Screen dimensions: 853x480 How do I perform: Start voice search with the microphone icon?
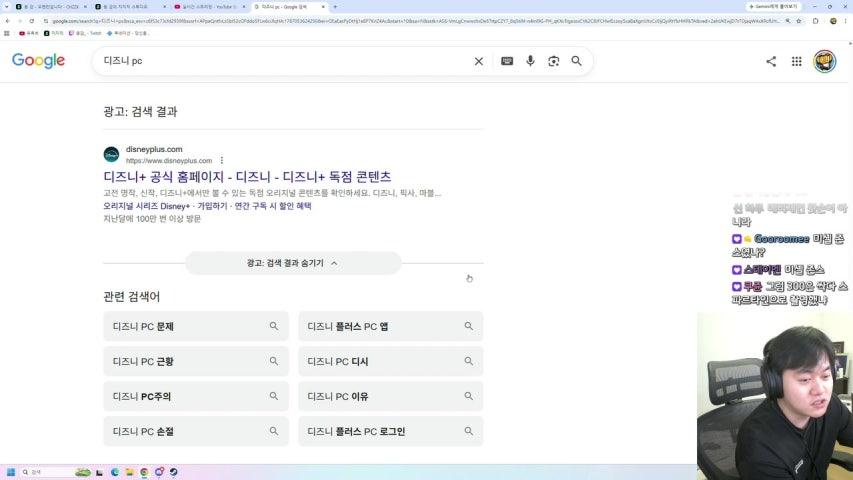pyautogui.click(x=530, y=61)
